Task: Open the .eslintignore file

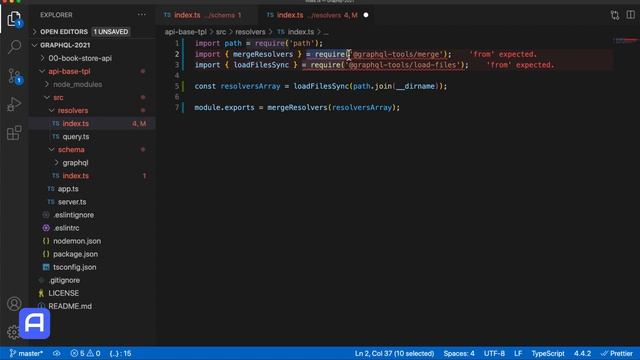Action: 73,215
